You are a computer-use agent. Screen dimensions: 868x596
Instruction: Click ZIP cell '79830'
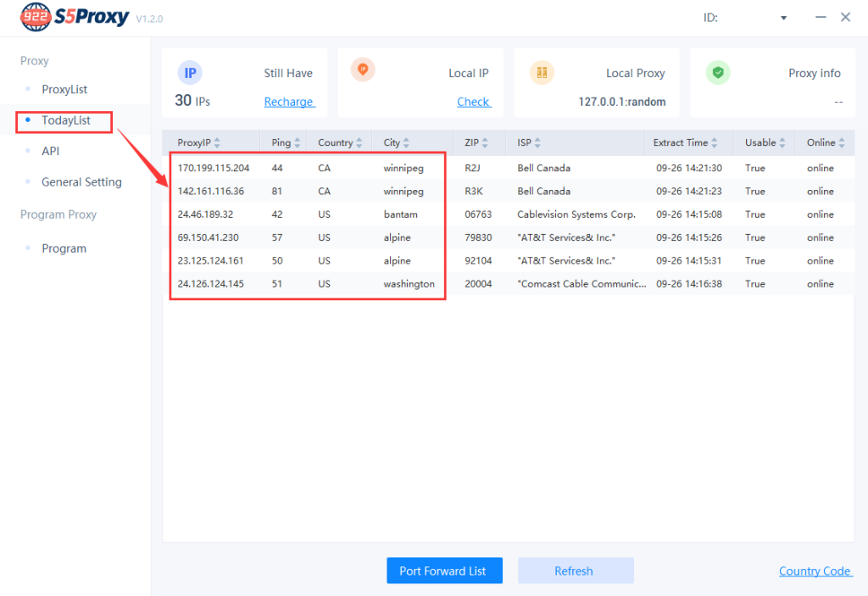[x=478, y=237]
